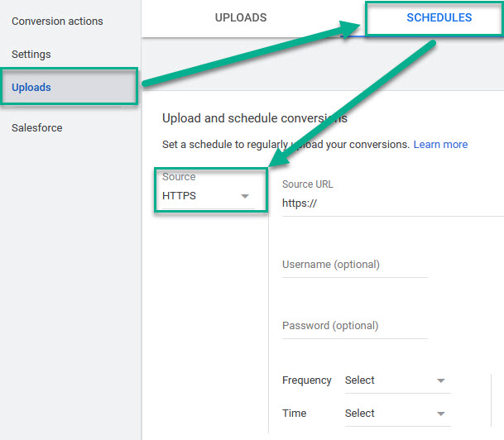The width and height of the screenshot is (504, 440).
Task: Select Uploads in the left sidebar
Action: click(31, 88)
